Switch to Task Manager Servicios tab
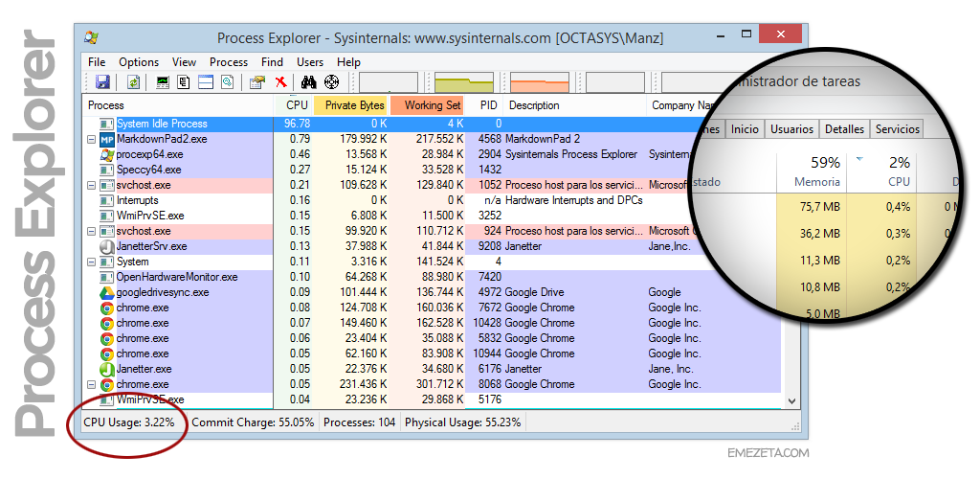 coord(898,128)
